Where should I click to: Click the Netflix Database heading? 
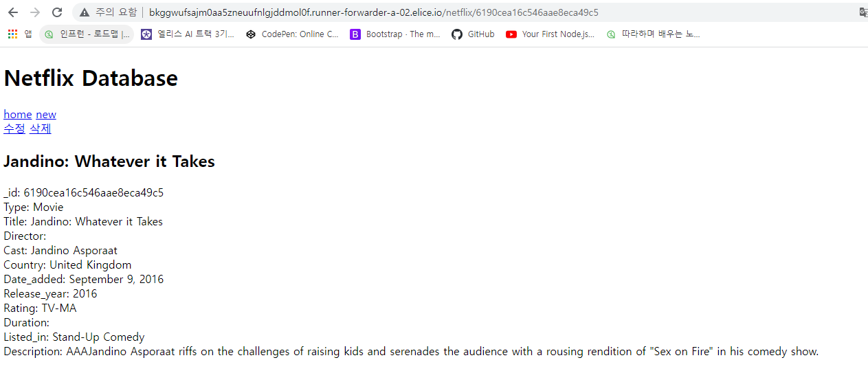[x=91, y=78]
